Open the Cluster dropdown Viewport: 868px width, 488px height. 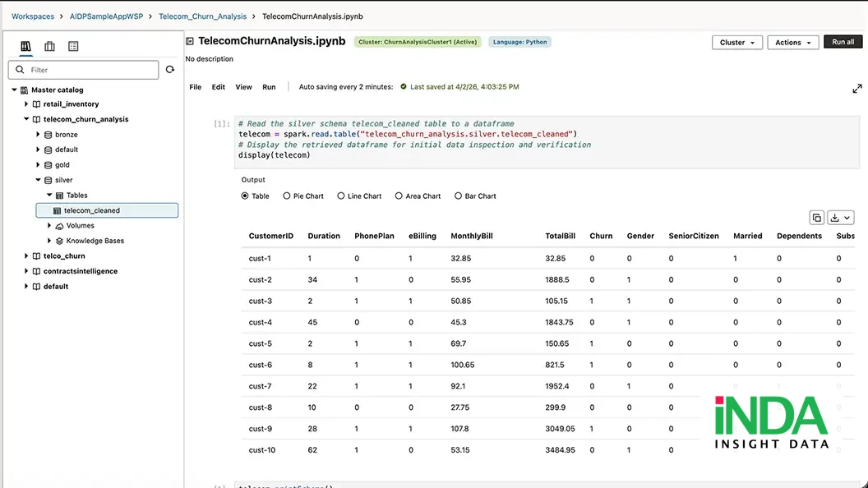click(736, 43)
